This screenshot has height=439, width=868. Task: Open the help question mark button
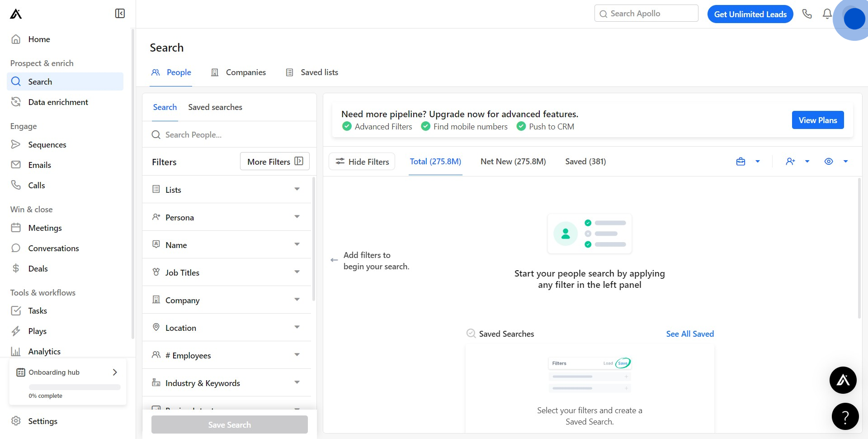tap(845, 416)
